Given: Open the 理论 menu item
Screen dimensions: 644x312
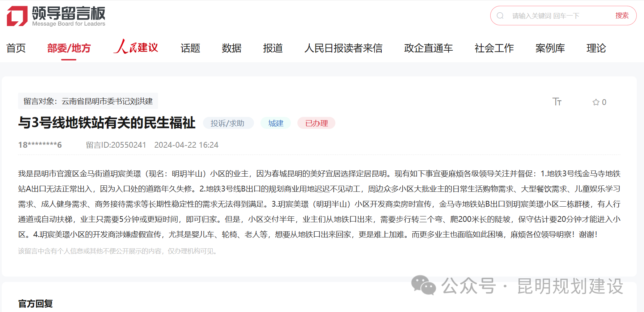Looking at the screenshot, I should pyautogui.click(x=596, y=48).
